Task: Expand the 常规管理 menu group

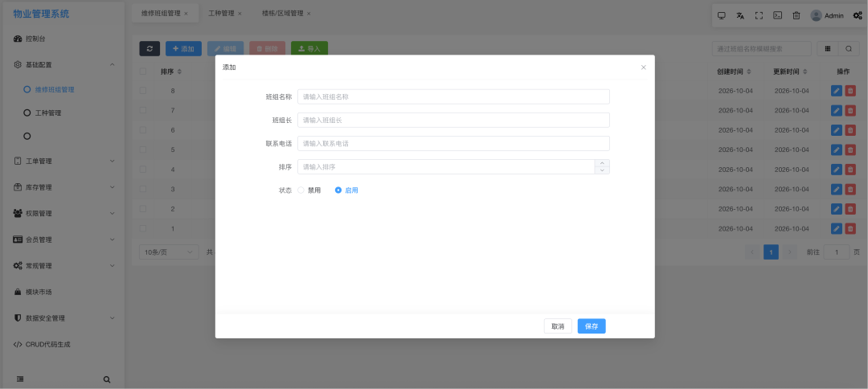Action: click(65, 265)
